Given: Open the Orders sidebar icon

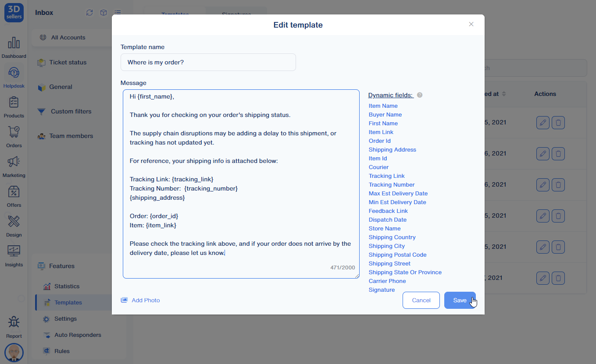Looking at the screenshot, I should (x=14, y=133).
